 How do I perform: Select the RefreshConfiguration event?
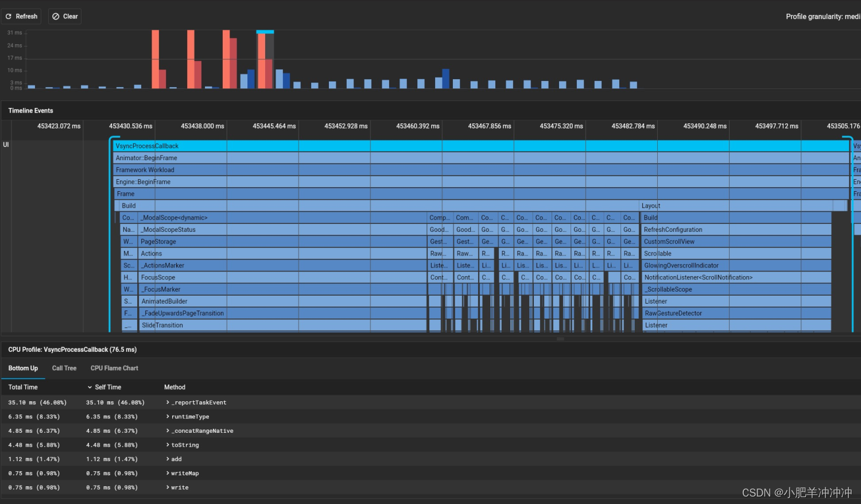click(736, 230)
